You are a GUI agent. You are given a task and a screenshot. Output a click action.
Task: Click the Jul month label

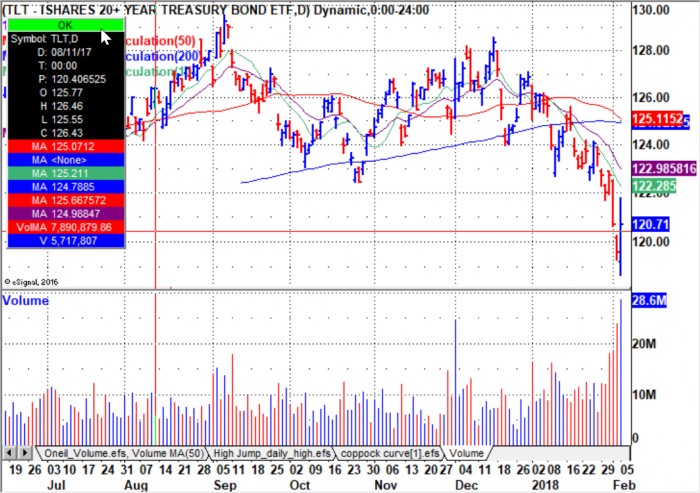[x=56, y=485]
